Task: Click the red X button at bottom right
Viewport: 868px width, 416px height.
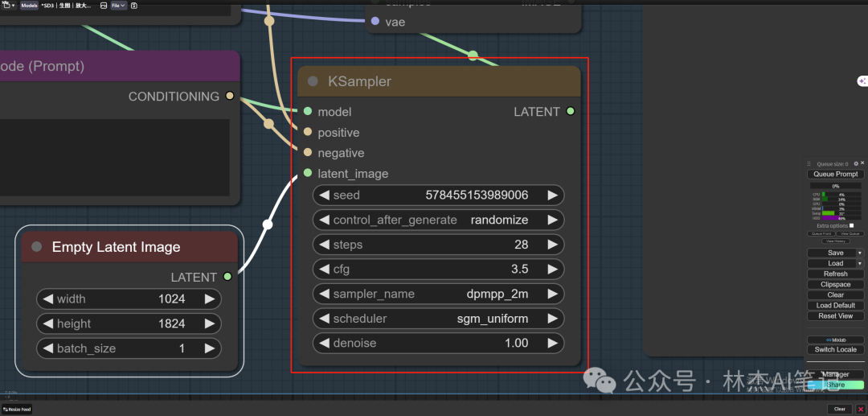Action: click(860, 409)
